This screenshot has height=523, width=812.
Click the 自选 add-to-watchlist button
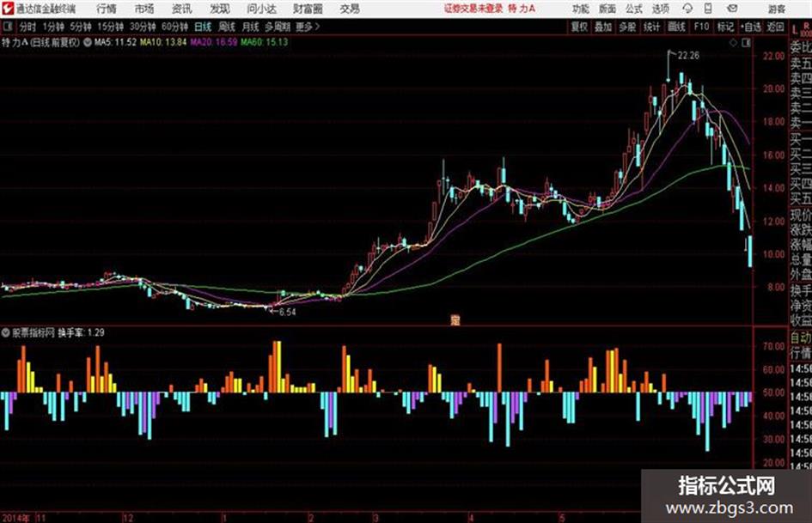(751, 27)
